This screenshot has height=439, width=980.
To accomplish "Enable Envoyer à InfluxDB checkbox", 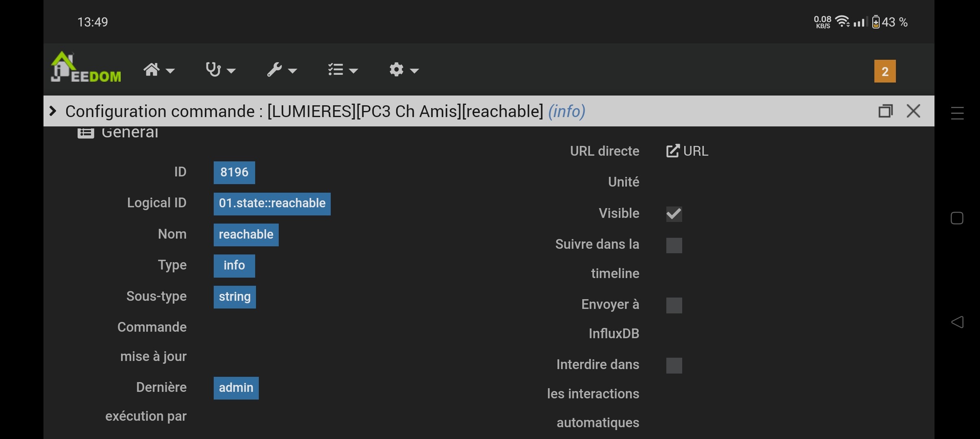I will [x=674, y=305].
